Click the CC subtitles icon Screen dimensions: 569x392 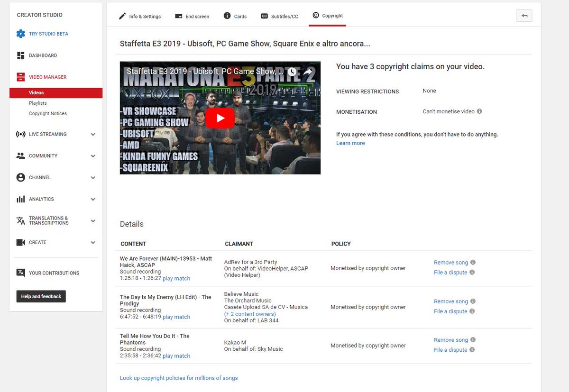coord(264,16)
